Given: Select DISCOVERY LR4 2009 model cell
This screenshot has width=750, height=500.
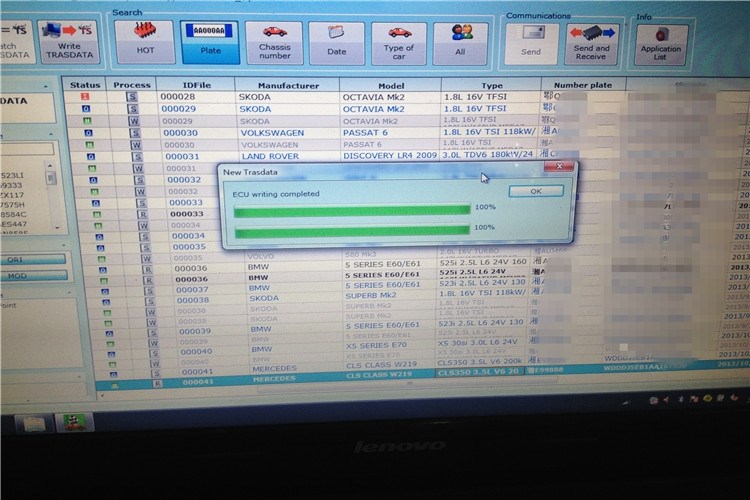Looking at the screenshot, I should (x=390, y=156).
